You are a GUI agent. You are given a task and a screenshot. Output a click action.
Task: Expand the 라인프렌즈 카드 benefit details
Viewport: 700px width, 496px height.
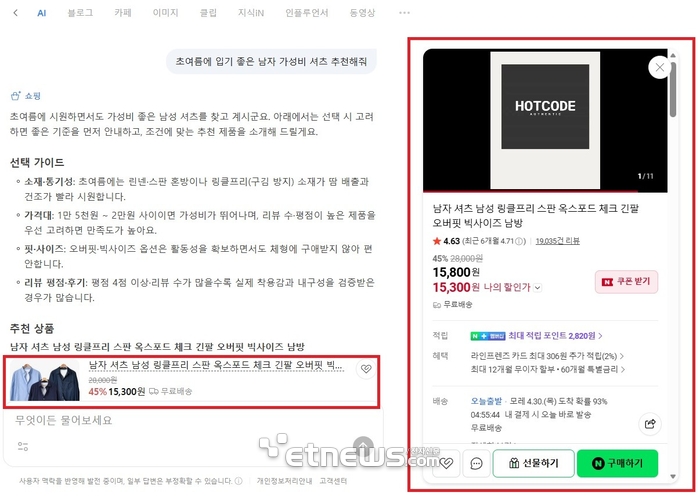click(x=547, y=356)
